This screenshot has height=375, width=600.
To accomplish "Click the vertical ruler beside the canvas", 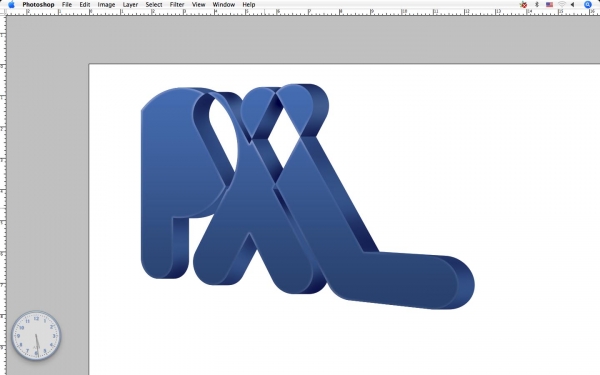I will pos(3,195).
